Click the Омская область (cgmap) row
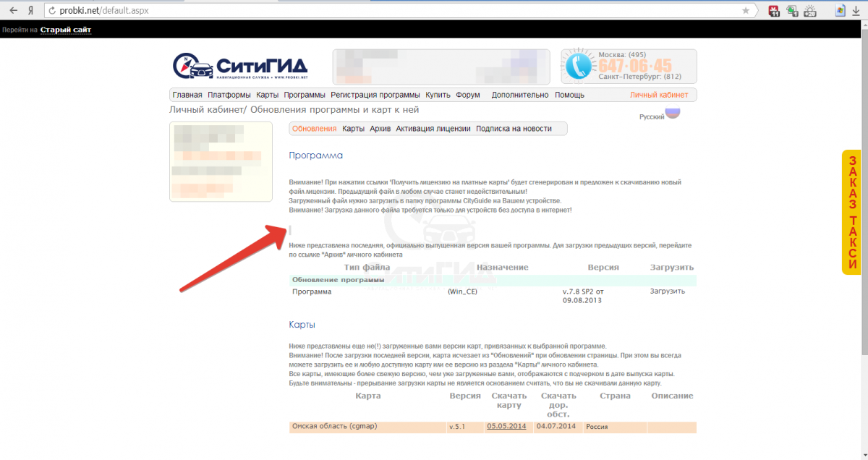The image size is (868, 460). [493, 427]
